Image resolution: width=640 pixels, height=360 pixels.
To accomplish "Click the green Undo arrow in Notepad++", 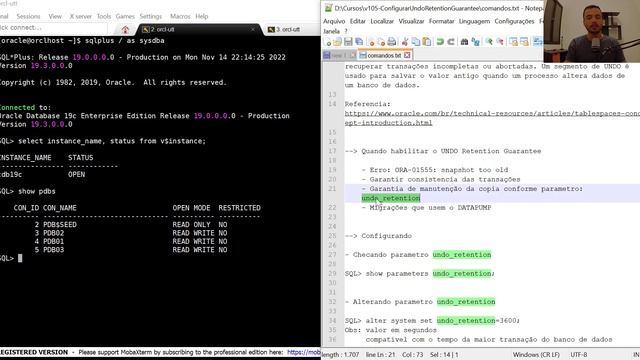I will coord(440,42).
